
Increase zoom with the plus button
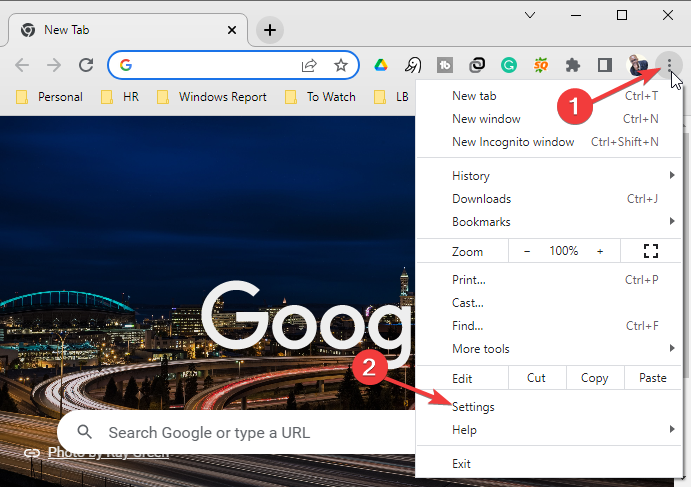[600, 251]
